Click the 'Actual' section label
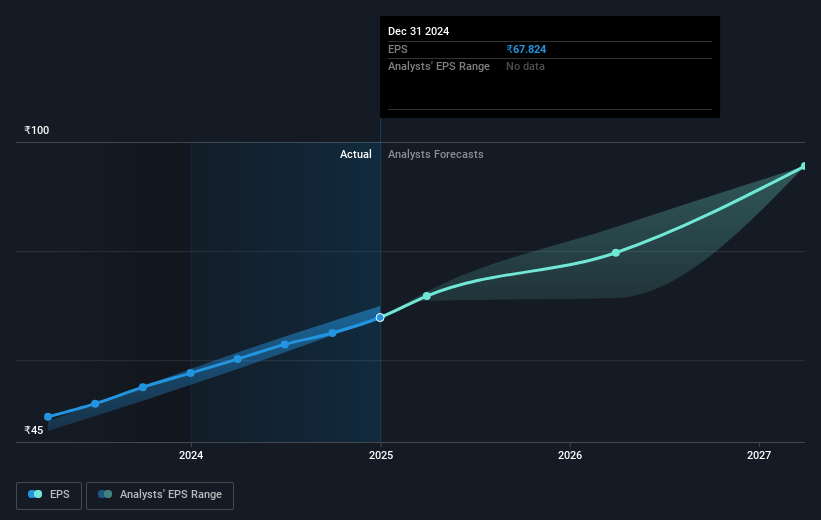The image size is (821, 520). [x=356, y=154]
